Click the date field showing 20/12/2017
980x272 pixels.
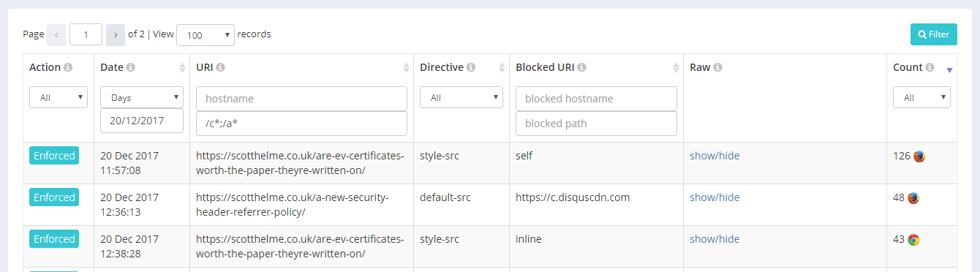point(142,121)
